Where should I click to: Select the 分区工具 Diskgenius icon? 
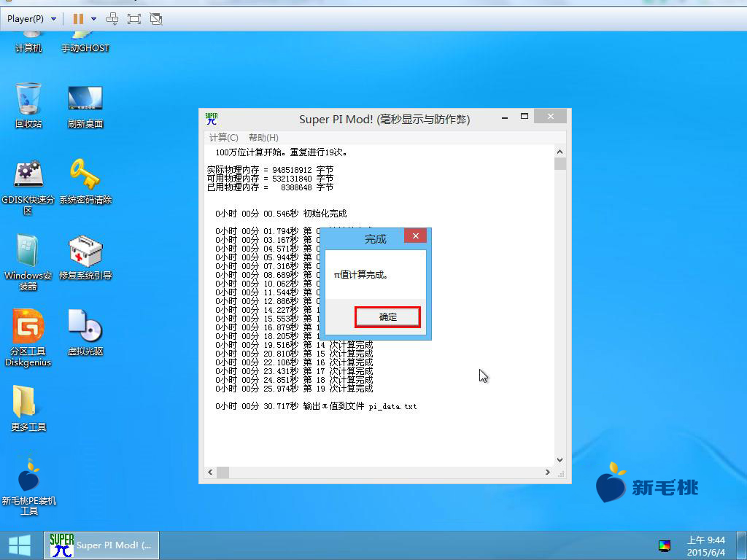click(28, 338)
